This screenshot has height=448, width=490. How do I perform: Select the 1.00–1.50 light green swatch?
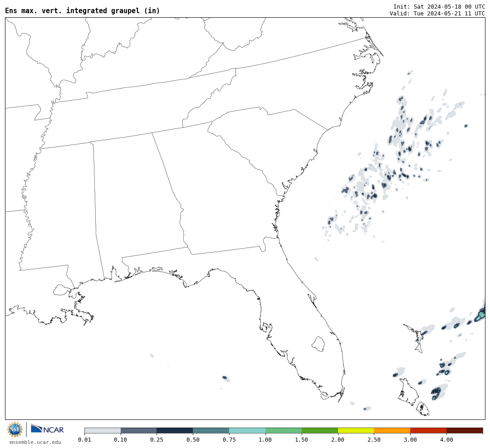coord(284,430)
